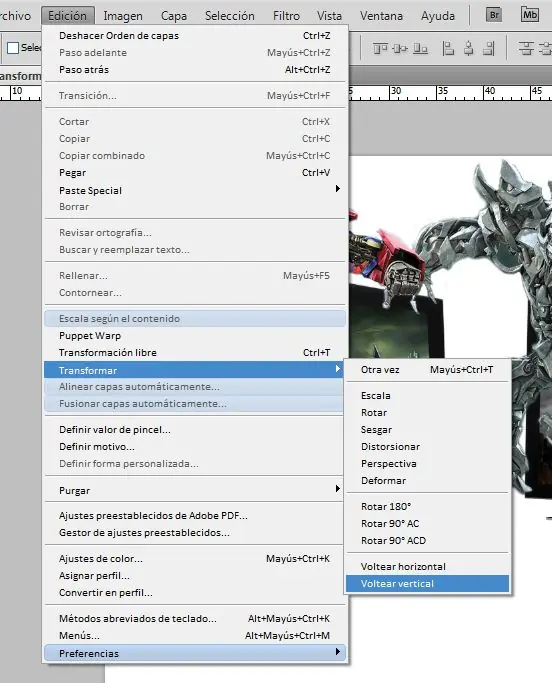Open the Filtro menu
The height and width of the screenshot is (683, 552).
286,16
